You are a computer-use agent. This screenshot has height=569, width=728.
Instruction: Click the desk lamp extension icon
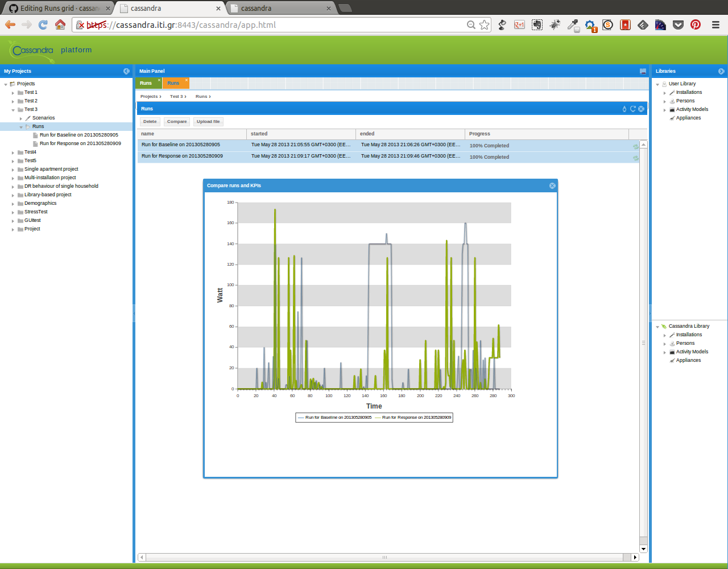(502, 24)
